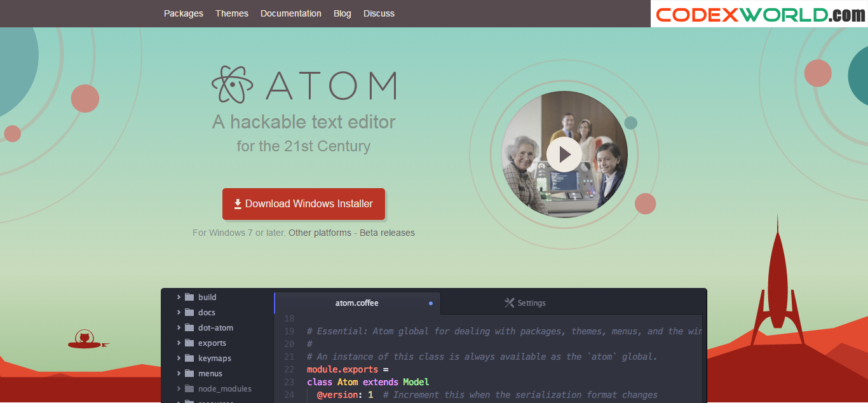Select the dot-atom folder label
The height and width of the screenshot is (403, 868).
[215, 327]
